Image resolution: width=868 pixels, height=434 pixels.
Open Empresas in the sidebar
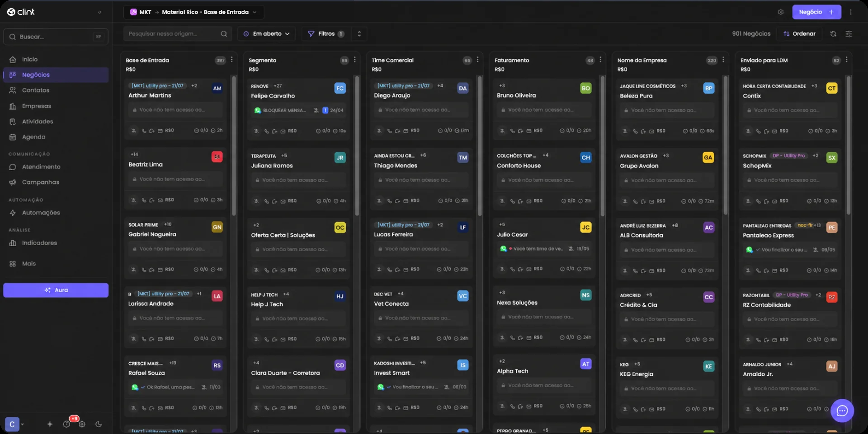point(56,106)
